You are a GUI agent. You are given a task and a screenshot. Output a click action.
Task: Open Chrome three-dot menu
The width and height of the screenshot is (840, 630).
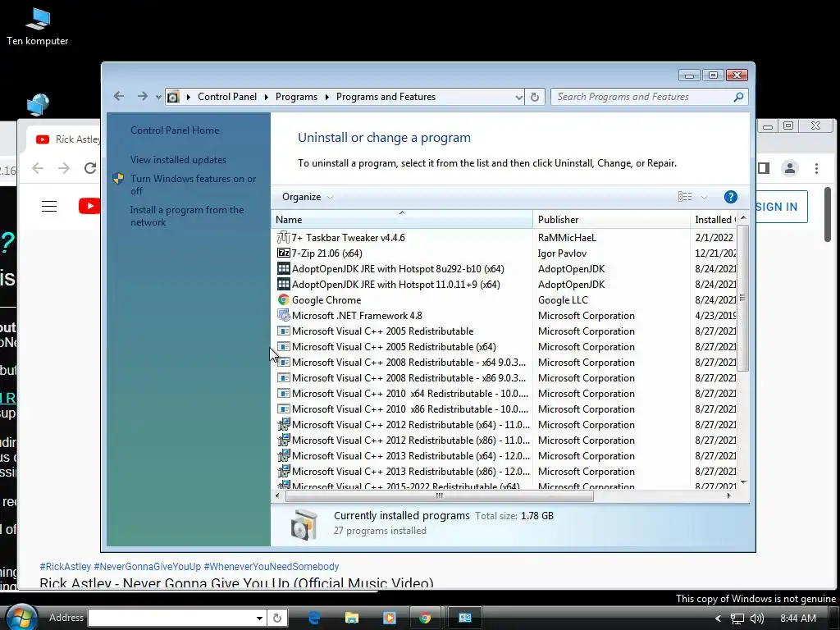816,168
